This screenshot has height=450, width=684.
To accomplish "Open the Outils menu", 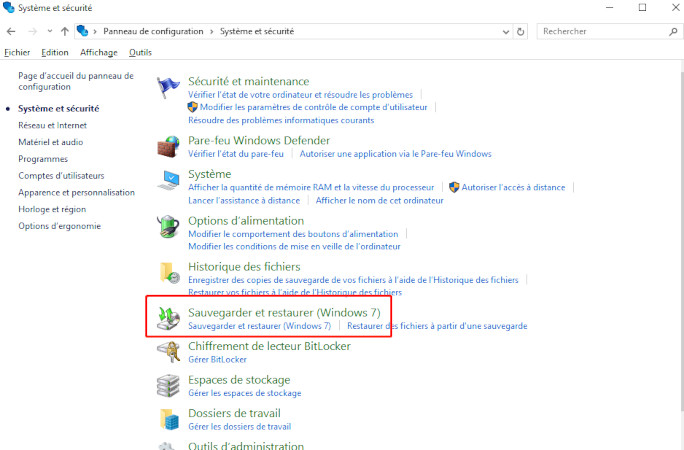I will 140,52.
